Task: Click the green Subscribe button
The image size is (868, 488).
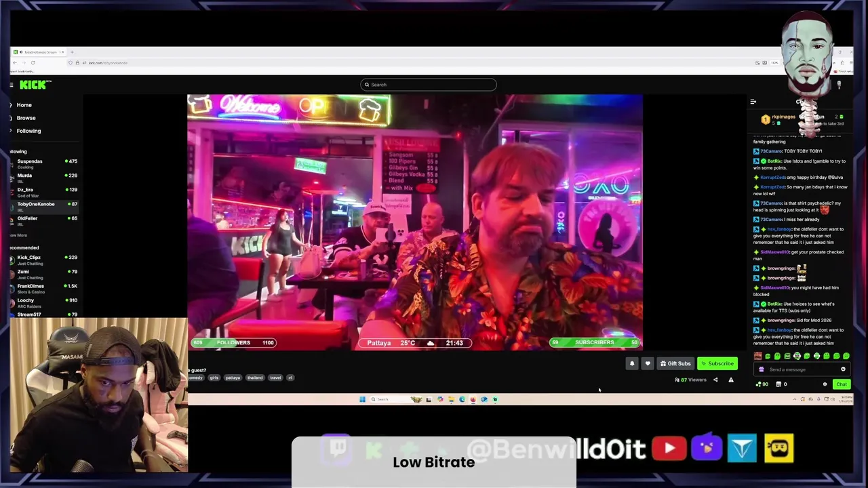Action: click(x=717, y=364)
